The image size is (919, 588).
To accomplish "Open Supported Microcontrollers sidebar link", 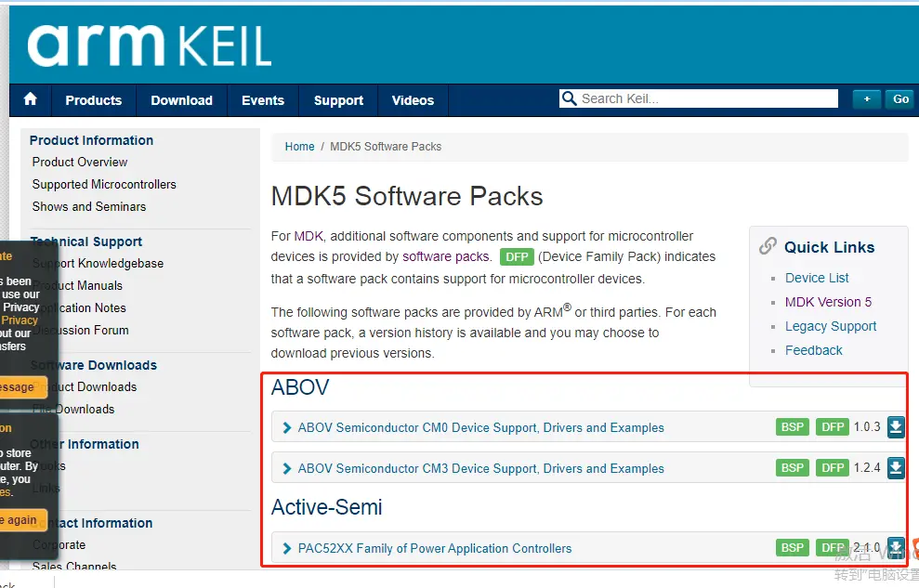I will pos(104,184).
